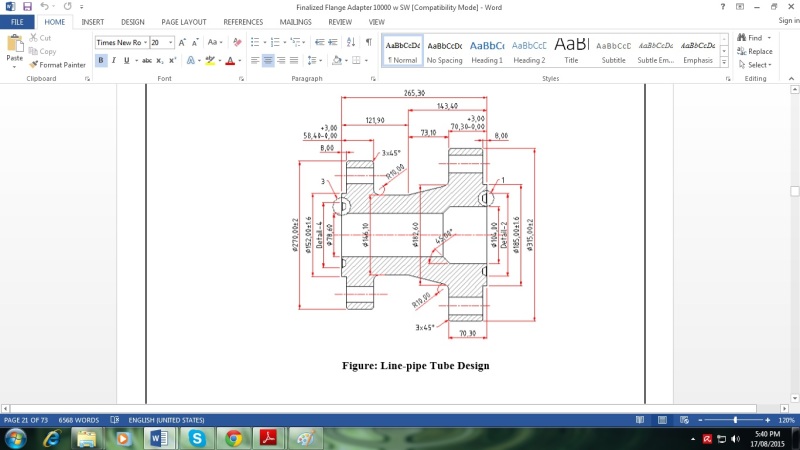The image size is (800, 450).
Task: Click the Increase Indent icon
Action: tap(333, 42)
